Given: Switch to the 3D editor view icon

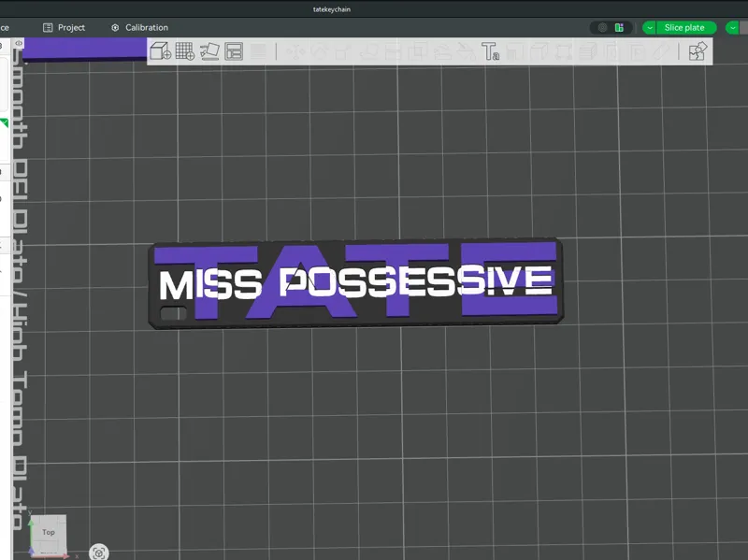Looking at the screenshot, I should [602, 28].
